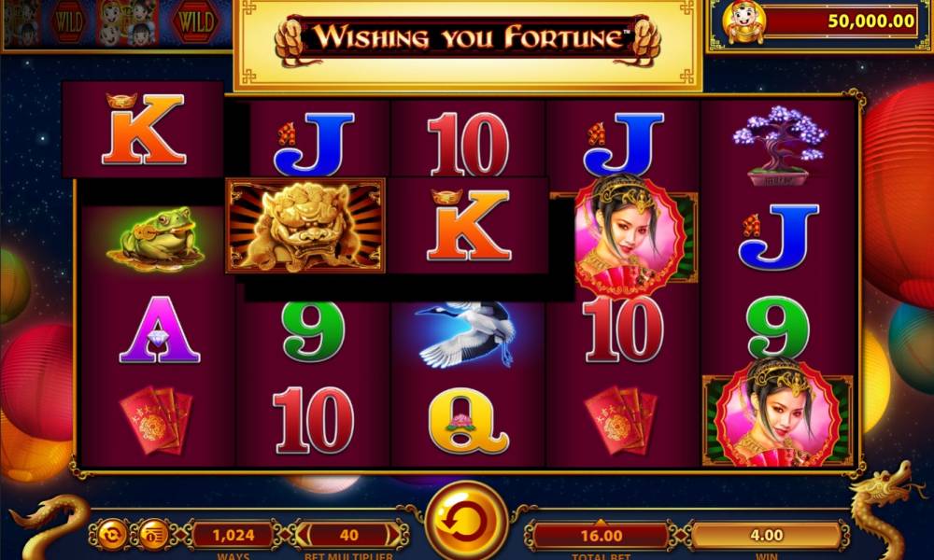Screen dimensions: 934x560
Task: Decrease the bet multiplier with left arrow
Action: tap(302, 535)
